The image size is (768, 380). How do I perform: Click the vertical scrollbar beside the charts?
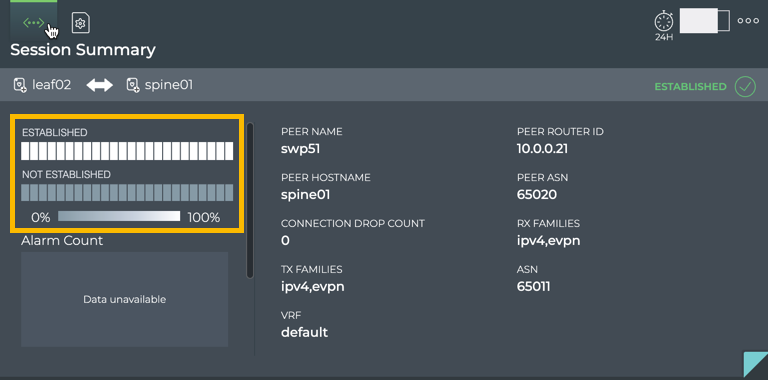click(250, 200)
